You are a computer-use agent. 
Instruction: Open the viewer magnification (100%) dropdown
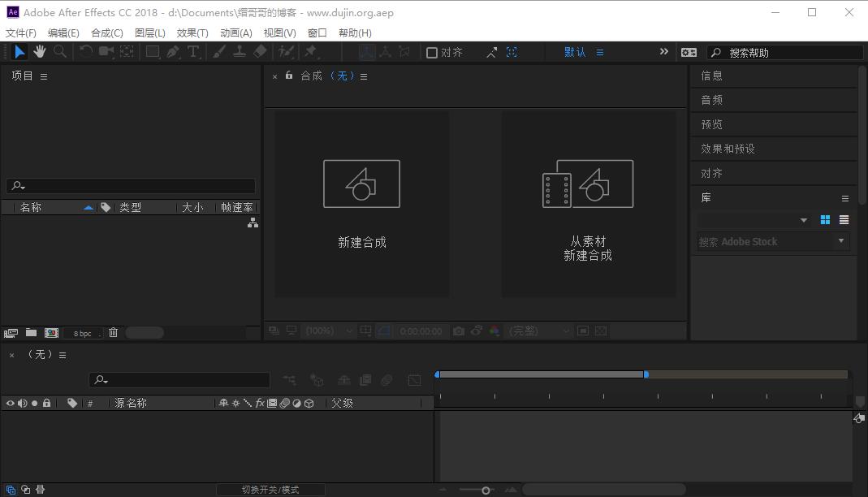(x=330, y=331)
